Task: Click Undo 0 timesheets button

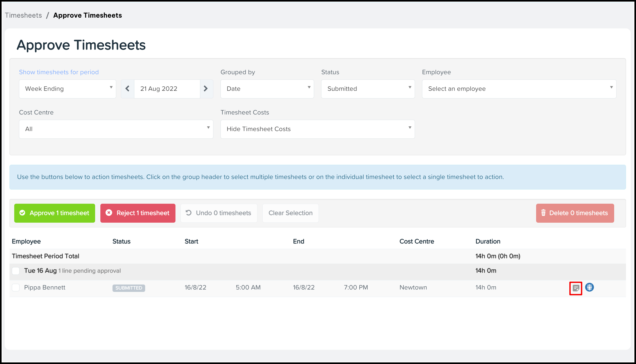Action: 219,213
